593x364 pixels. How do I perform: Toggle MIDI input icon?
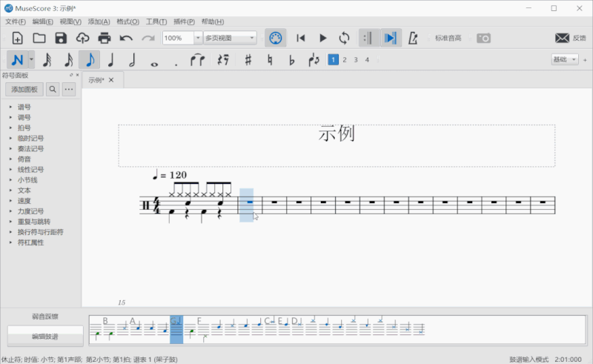275,39
